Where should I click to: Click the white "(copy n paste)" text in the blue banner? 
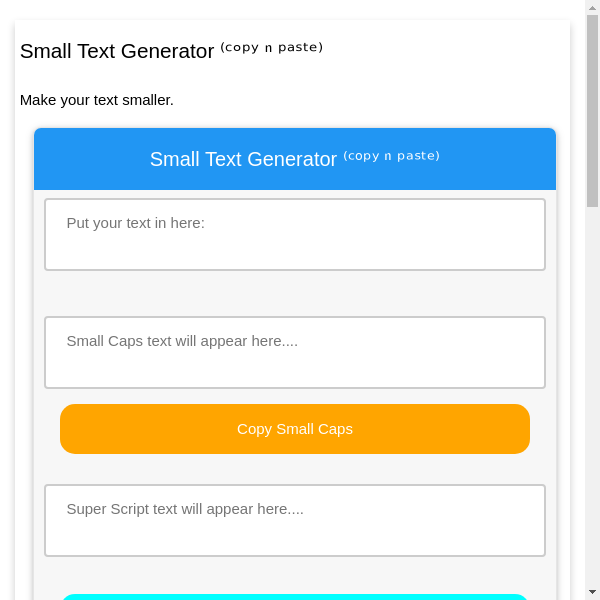point(391,155)
